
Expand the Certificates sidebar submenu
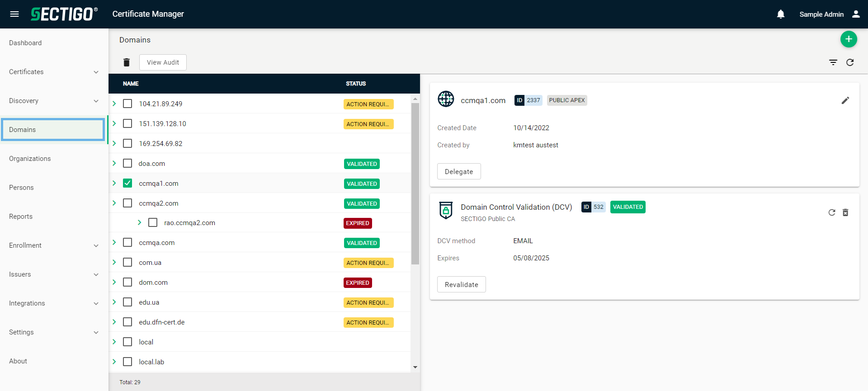point(96,72)
